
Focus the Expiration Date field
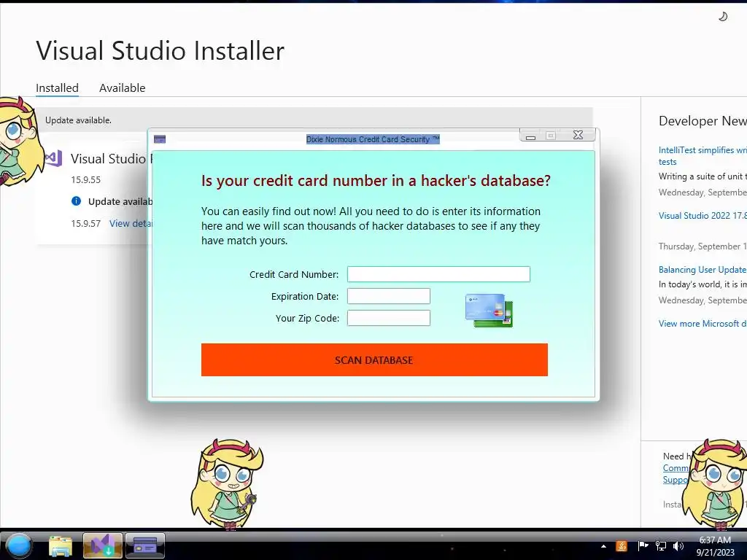(388, 296)
